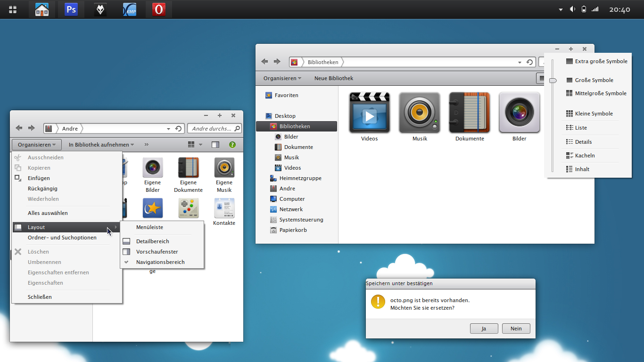Click the network signal icon in tray
The width and height of the screenshot is (644, 362).
pyautogui.click(x=595, y=9)
